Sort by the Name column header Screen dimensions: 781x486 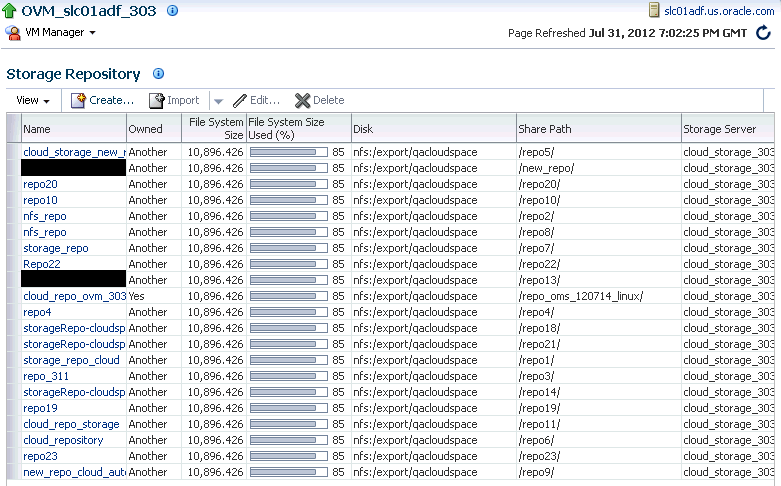74,128
